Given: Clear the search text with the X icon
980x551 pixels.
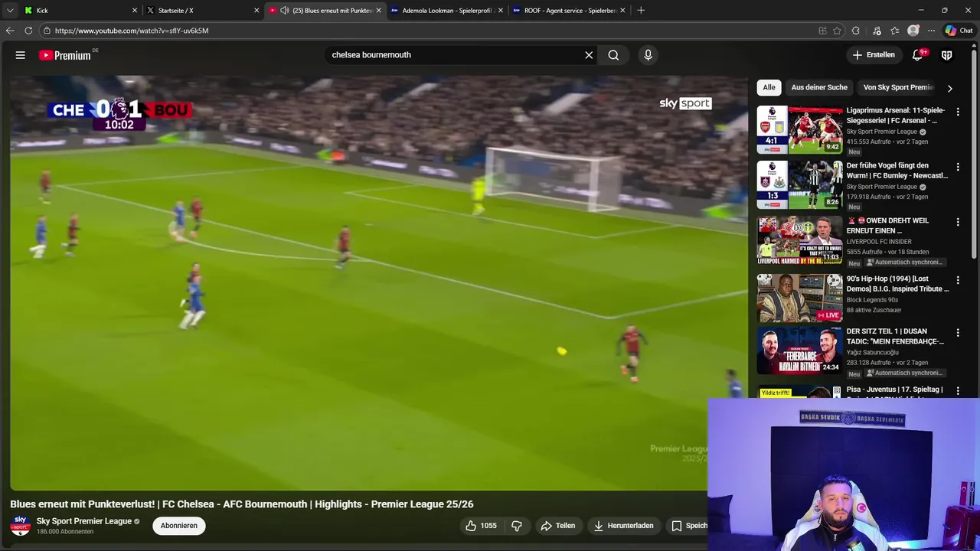Looking at the screenshot, I should (589, 55).
